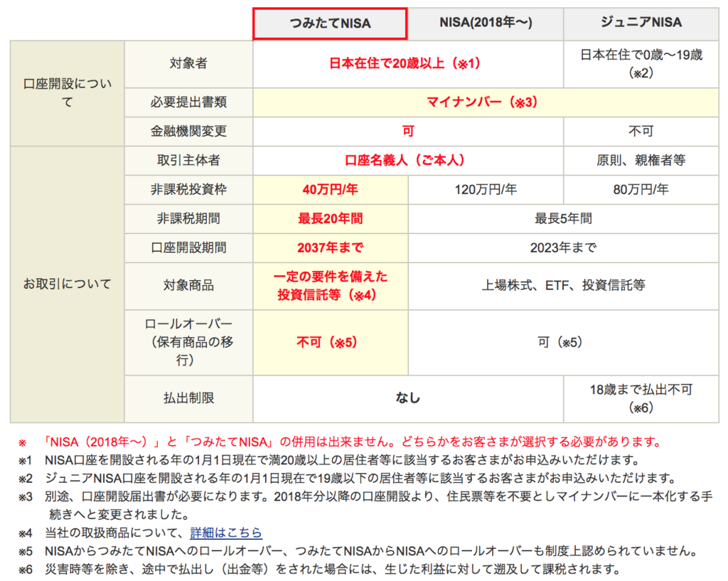Image resolution: width=728 pixels, height=581 pixels.
Task: Click the なし cell in 払出制限 row
Action: [x=408, y=398]
